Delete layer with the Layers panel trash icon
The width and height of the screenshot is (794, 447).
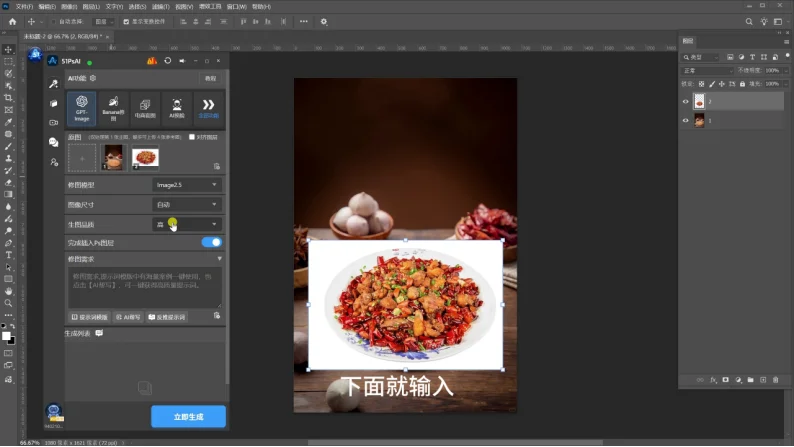[x=776, y=380]
